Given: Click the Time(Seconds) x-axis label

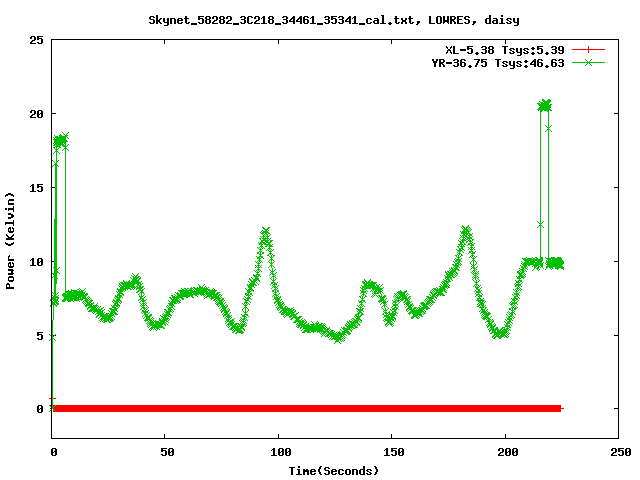Looking at the screenshot, I should pos(333,471).
